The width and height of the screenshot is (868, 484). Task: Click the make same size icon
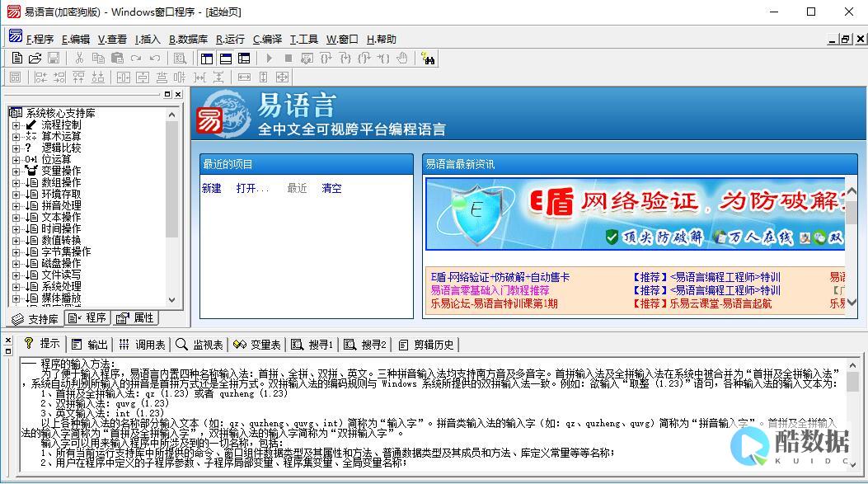[x=282, y=77]
